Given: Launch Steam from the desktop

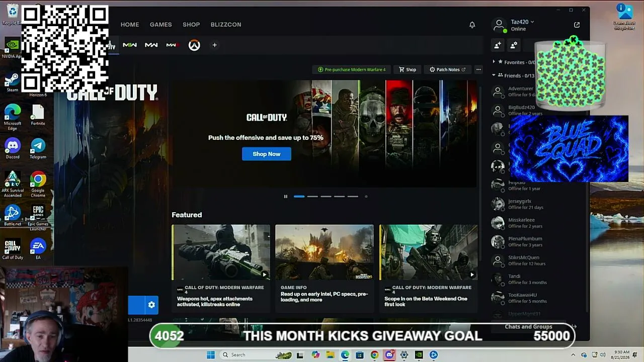Looking at the screenshot, I should 13,83.
